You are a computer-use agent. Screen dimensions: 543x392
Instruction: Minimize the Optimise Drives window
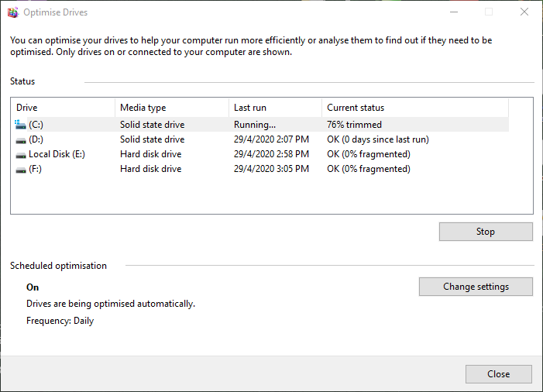pyautogui.click(x=453, y=12)
